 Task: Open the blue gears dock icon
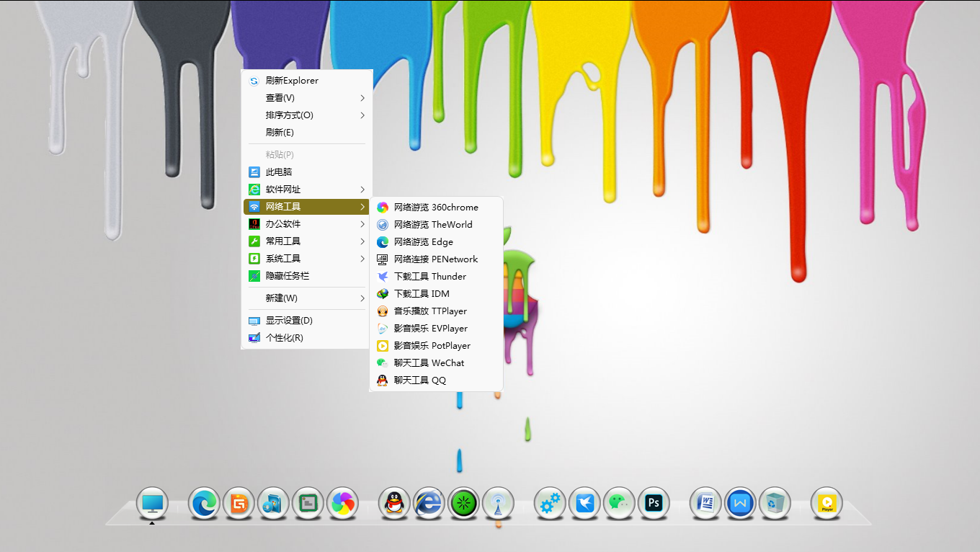(x=550, y=503)
